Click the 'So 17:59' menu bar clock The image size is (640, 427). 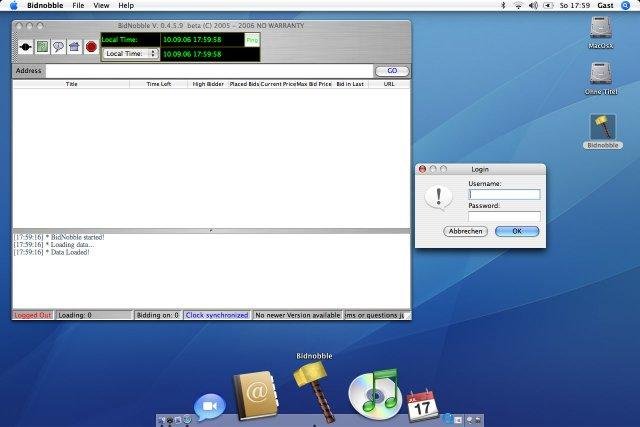[x=575, y=5]
